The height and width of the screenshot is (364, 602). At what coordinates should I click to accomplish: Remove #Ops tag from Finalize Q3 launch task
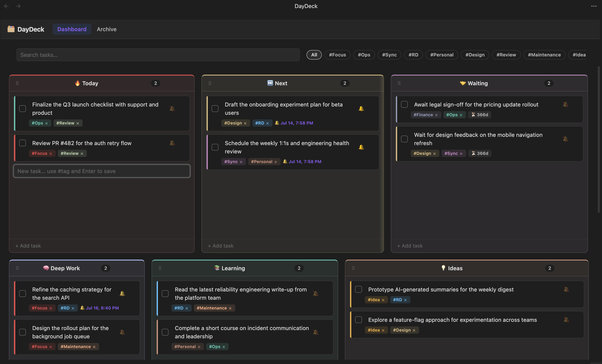point(46,123)
